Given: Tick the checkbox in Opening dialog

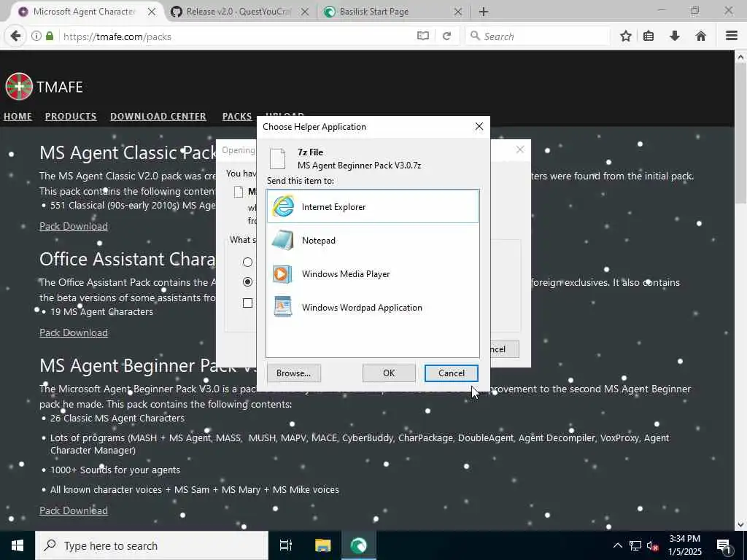Looking at the screenshot, I should point(248,303).
